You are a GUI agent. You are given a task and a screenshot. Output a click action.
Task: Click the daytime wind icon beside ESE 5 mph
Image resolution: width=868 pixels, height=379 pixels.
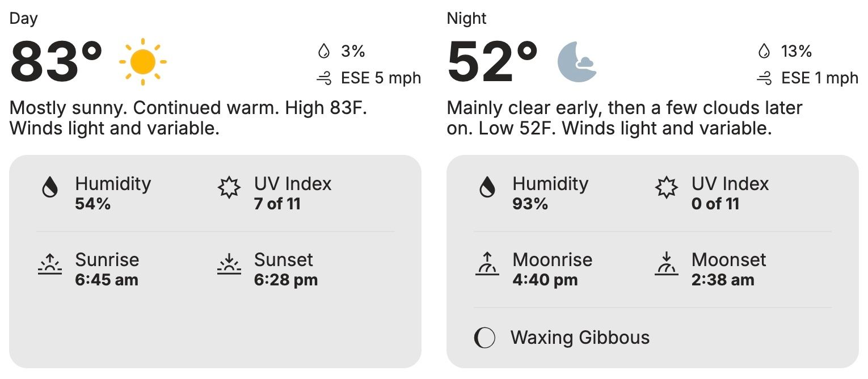point(325,78)
